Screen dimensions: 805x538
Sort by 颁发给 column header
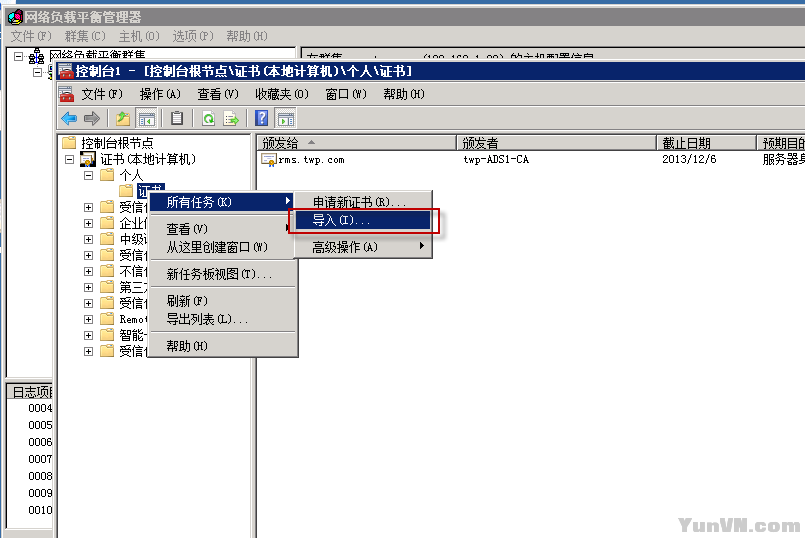coord(356,143)
